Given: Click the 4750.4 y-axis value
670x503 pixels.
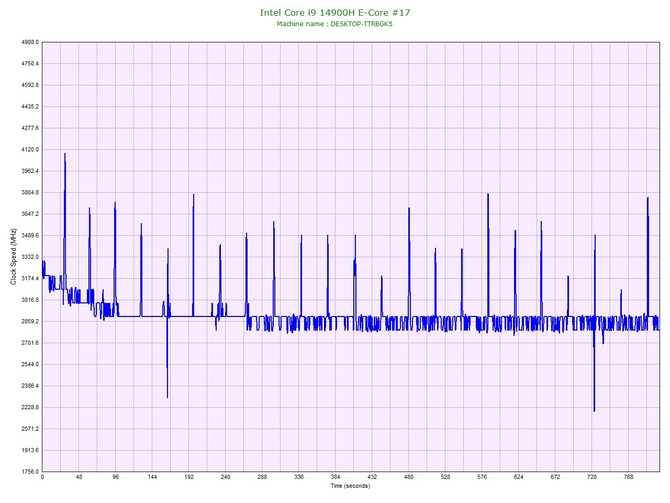Looking at the screenshot, I should (x=30, y=64).
